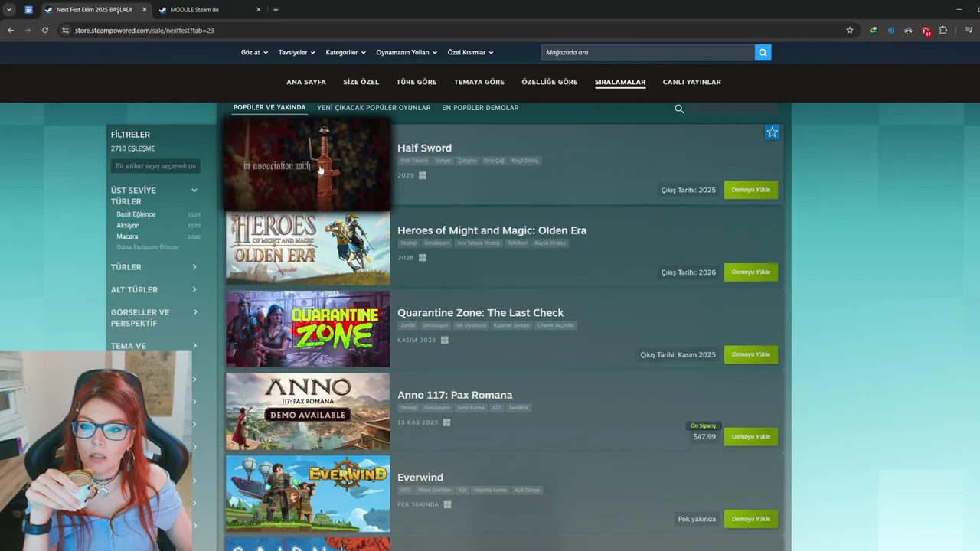980x551 pixels.
Task: Switch to the TÜRE GÖRE tab
Action: point(416,82)
